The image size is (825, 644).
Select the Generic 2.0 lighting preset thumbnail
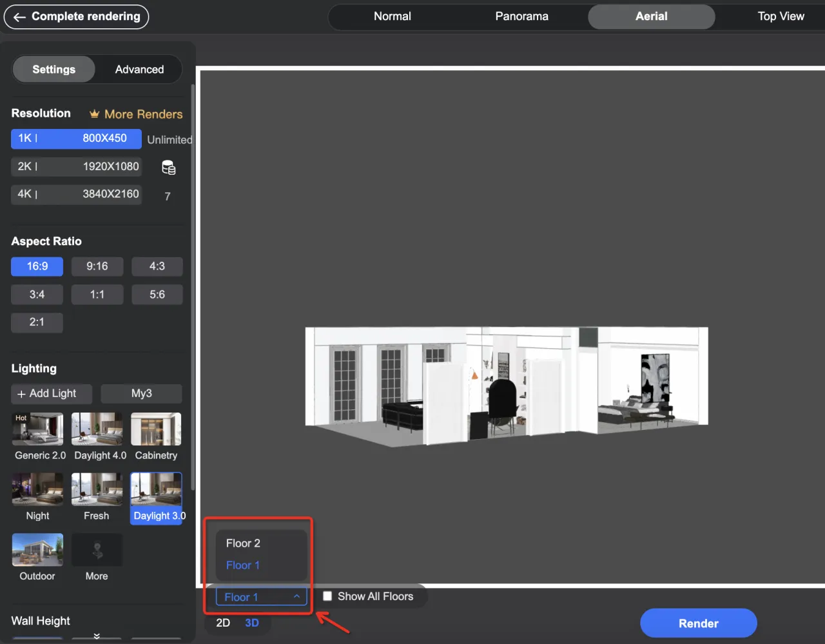point(38,429)
